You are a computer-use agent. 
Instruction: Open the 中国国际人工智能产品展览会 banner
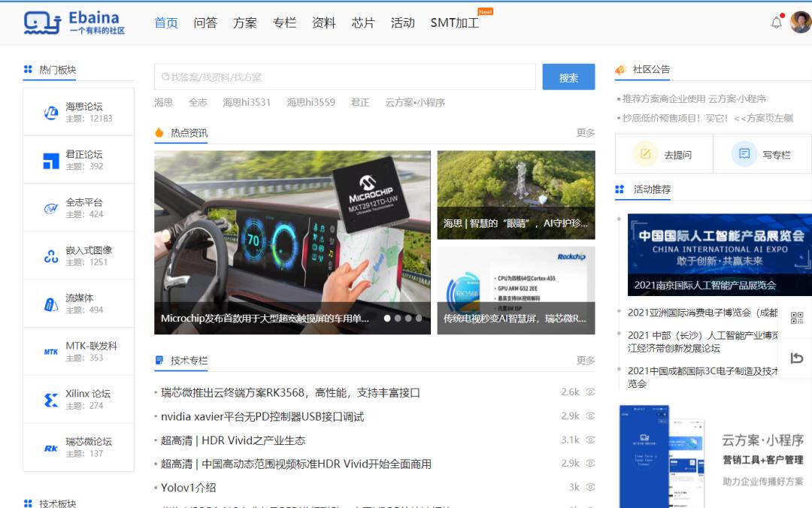point(720,254)
